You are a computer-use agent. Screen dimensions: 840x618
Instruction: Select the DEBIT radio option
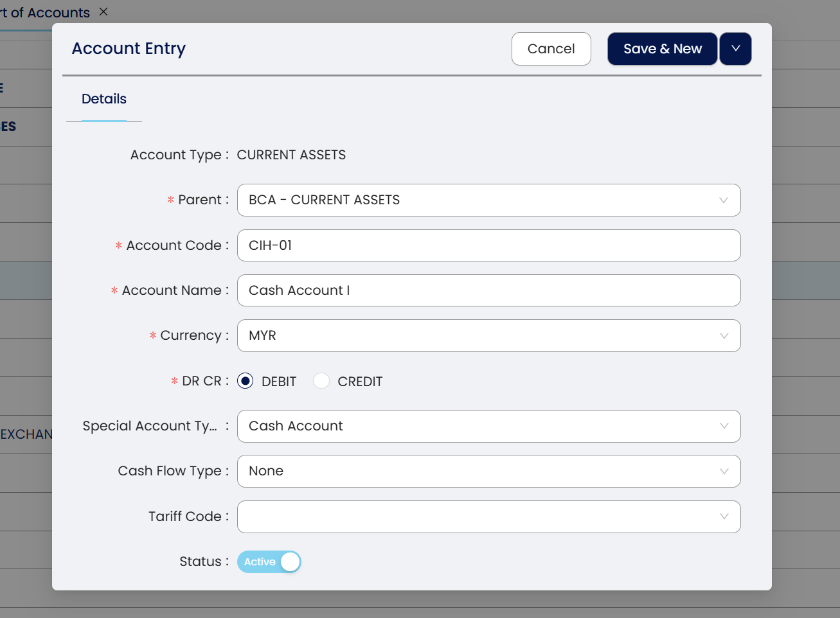point(245,381)
